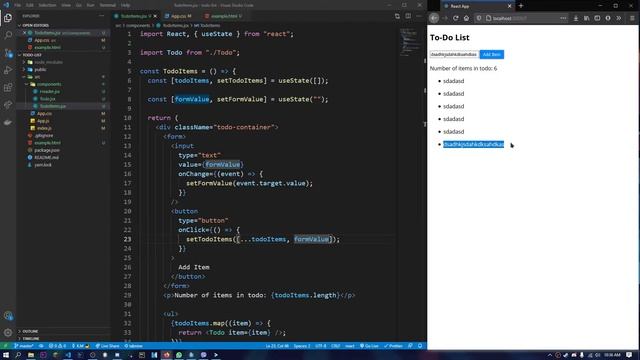This screenshot has width=640, height=360.
Task: Click the Add Item button in the browser
Action: pyautogui.click(x=491, y=54)
